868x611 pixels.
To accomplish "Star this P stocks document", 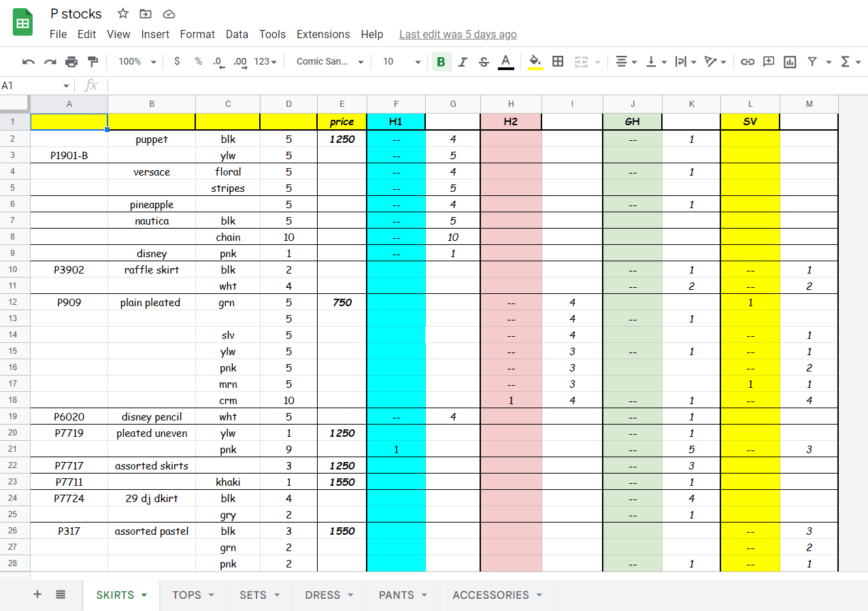I will point(123,14).
